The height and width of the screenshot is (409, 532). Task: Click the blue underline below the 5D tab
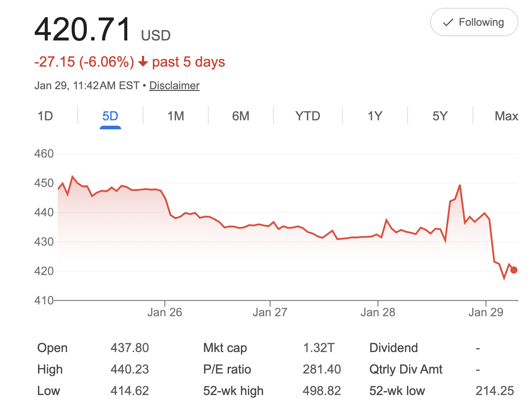click(111, 127)
